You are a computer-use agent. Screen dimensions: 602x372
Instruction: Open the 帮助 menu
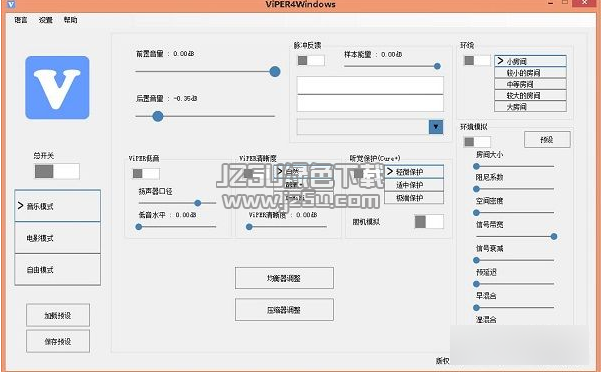(70, 20)
